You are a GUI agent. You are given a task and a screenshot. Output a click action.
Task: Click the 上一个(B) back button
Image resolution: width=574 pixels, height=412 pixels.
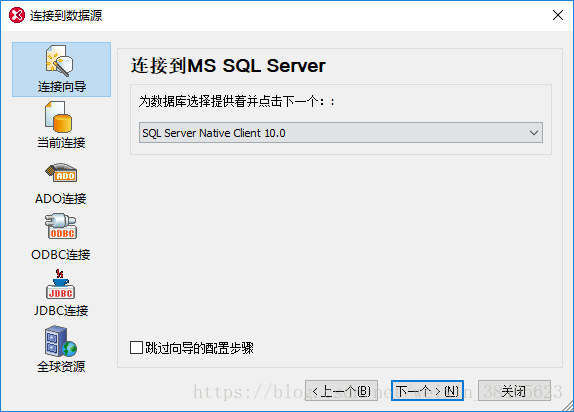coord(341,391)
